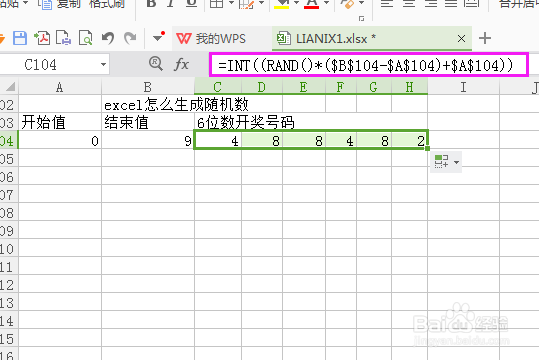Screen dimensions: 539x360
Task: Open the quick access toolbar customize dropdown
Action: point(158,37)
